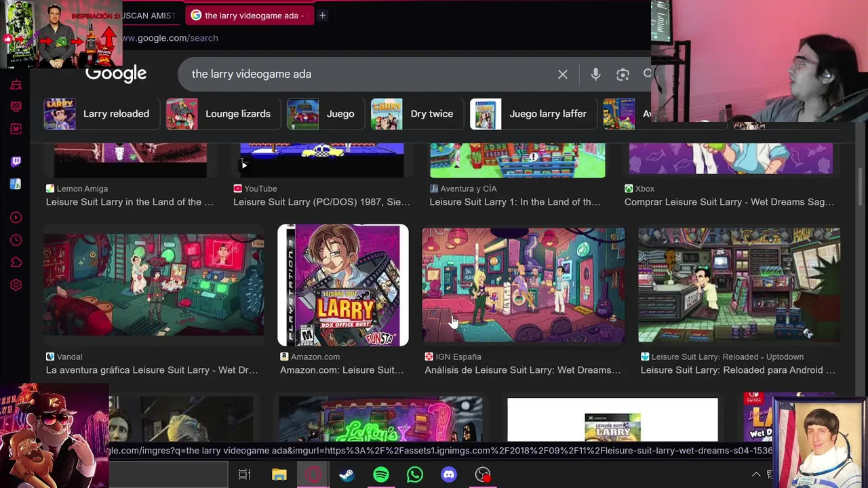Select the 'Juego' suggestion chip
Viewport: 868px width, 488px height.
point(324,114)
